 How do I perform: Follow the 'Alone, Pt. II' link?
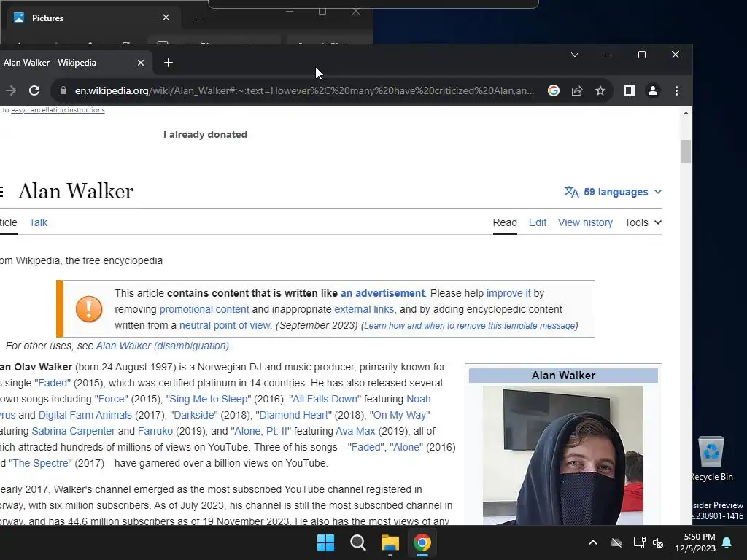[x=260, y=432]
